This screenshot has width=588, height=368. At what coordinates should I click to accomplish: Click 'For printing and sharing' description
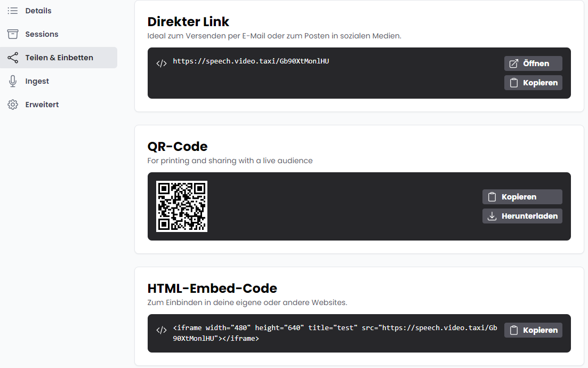(230, 161)
